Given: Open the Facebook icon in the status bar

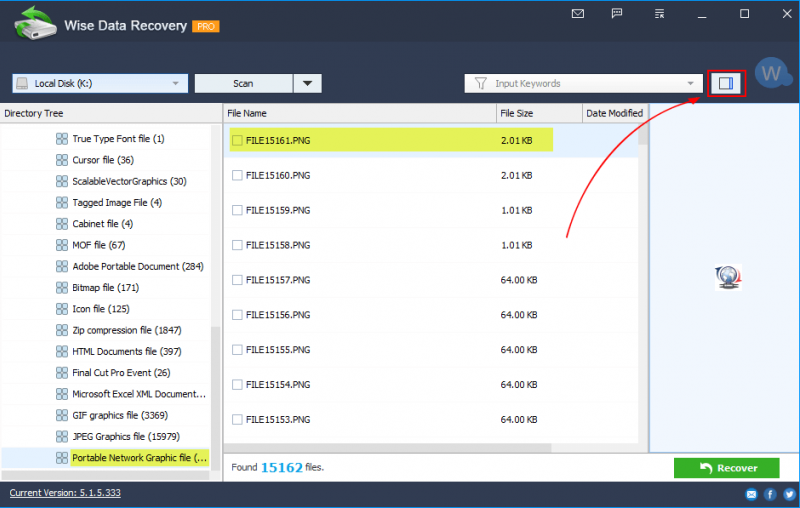Looking at the screenshot, I should (x=770, y=494).
